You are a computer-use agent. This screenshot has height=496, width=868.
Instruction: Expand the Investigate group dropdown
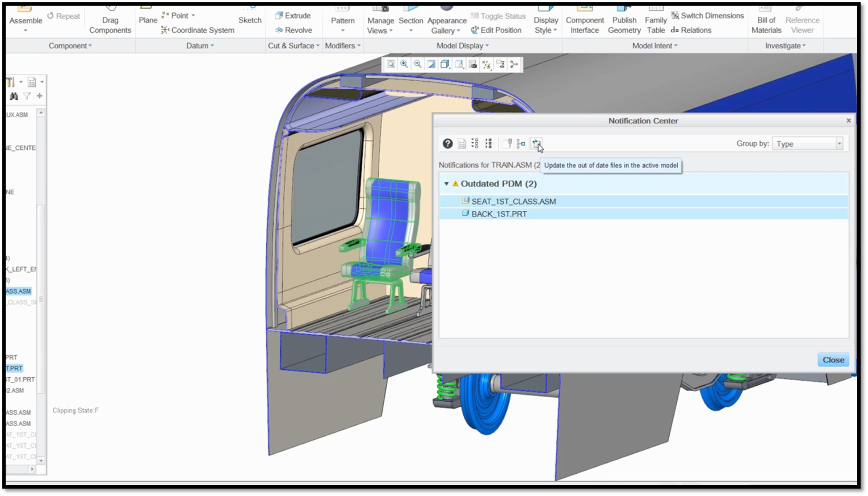pyautogui.click(x=785, y=45)
